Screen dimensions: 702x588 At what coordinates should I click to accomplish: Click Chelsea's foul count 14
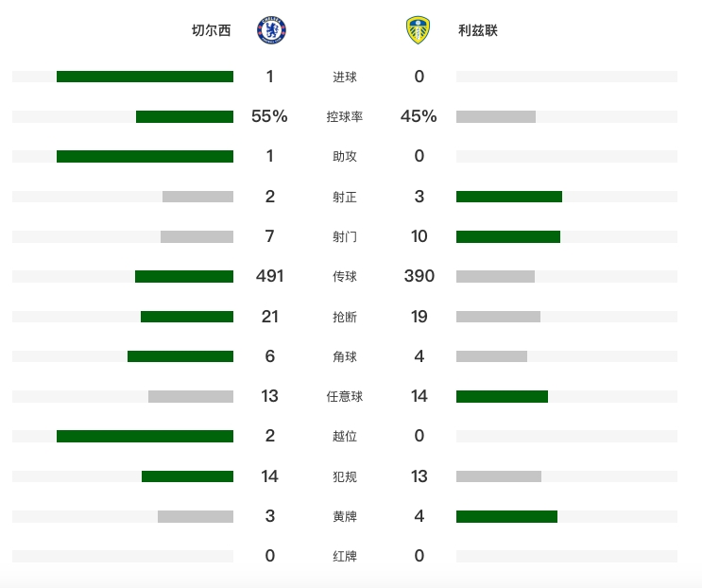coord(270,476)
